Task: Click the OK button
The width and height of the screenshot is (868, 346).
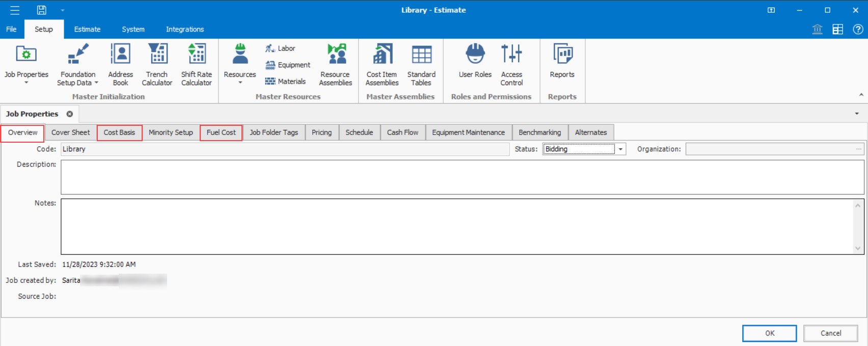Action: point(769,333)
